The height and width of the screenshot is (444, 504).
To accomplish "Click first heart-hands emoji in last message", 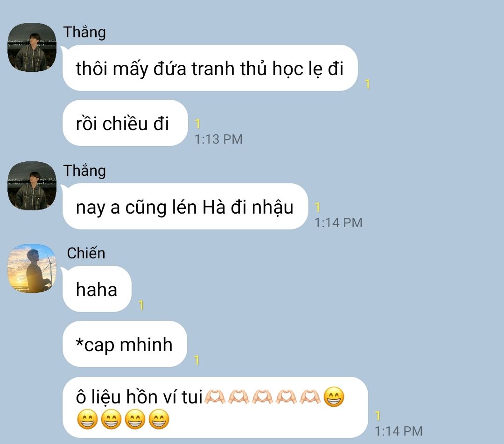I will click(215, 397).
